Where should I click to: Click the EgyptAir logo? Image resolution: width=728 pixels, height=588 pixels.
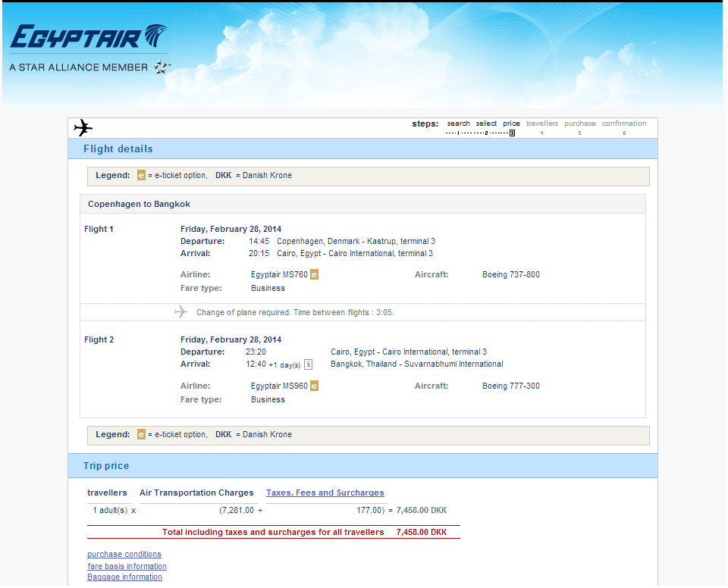click(88, 38)
